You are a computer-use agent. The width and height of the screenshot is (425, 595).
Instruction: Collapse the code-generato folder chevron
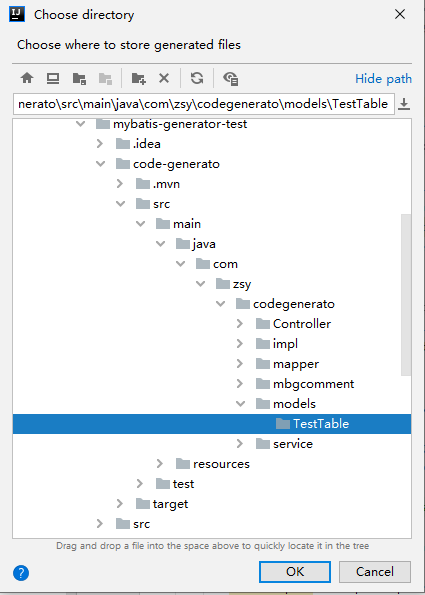[x=101, y=164]
